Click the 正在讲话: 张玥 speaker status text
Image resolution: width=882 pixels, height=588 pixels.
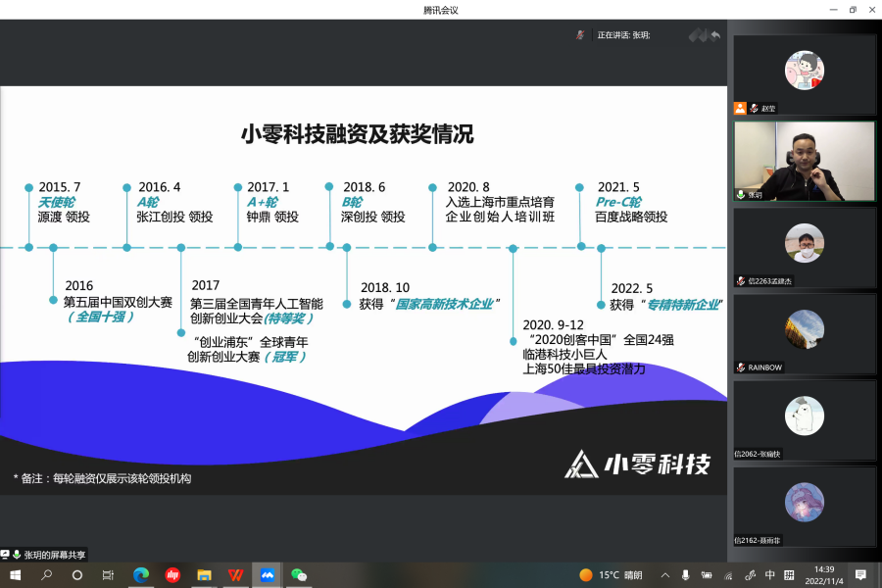(x=623, y=35)
